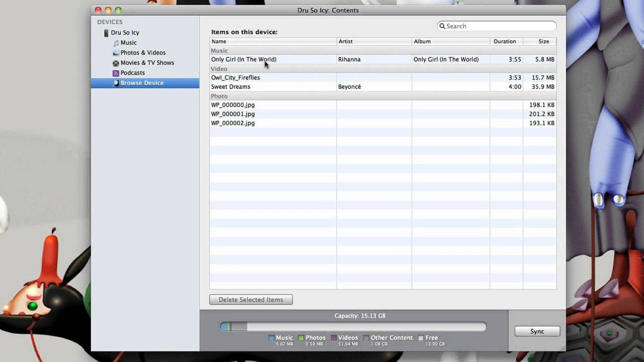Select Browse Device in sidebar
Viewport: 644px width, 362px height.
pos(145,83)
